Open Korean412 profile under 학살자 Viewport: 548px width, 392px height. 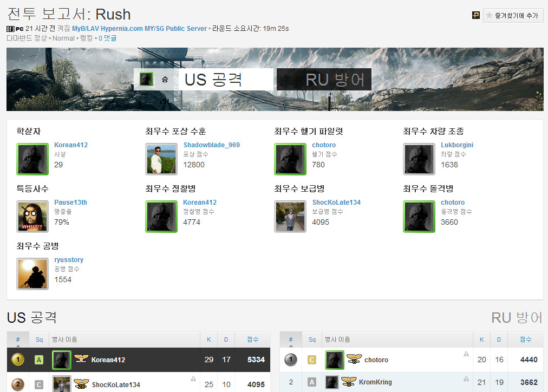tap(71, 145)
